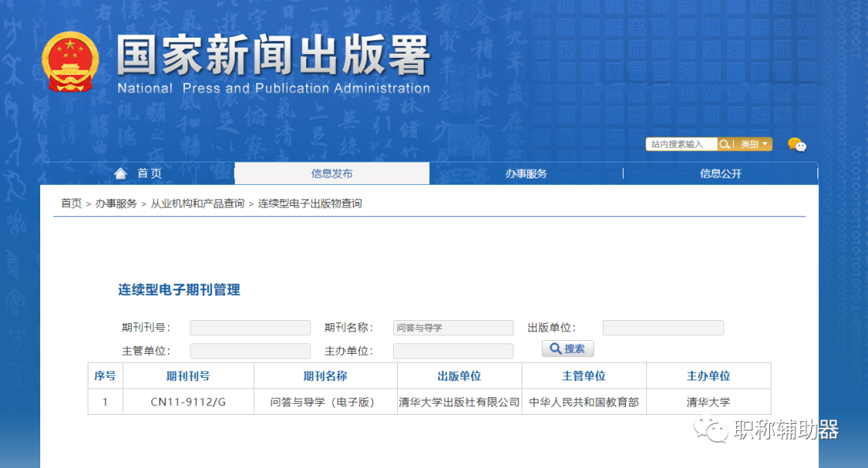Viewport: 868px width, 468px height.
Task: Click the 首页 breadcrumb link
Action: [70, 203]
